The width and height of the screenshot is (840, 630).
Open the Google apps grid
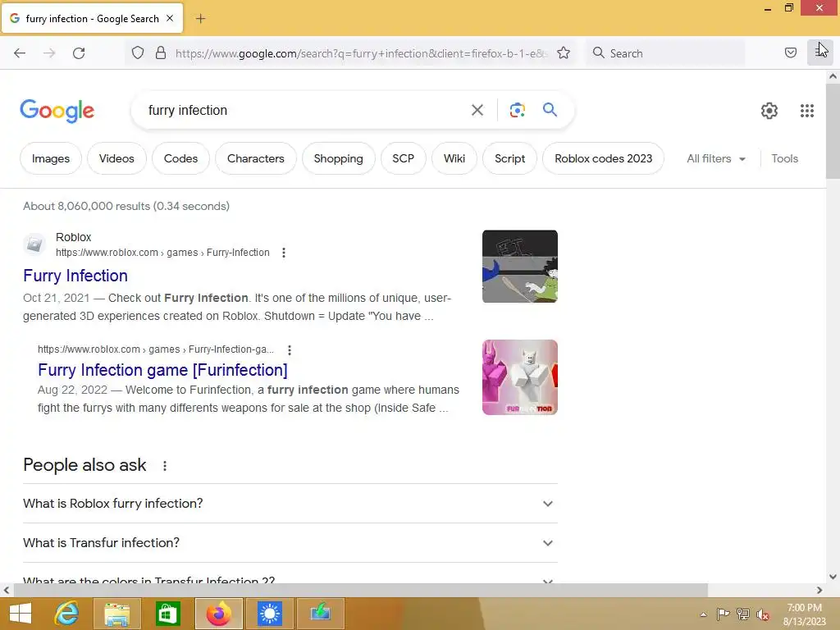pyautogui.click(x=807, y=111)
